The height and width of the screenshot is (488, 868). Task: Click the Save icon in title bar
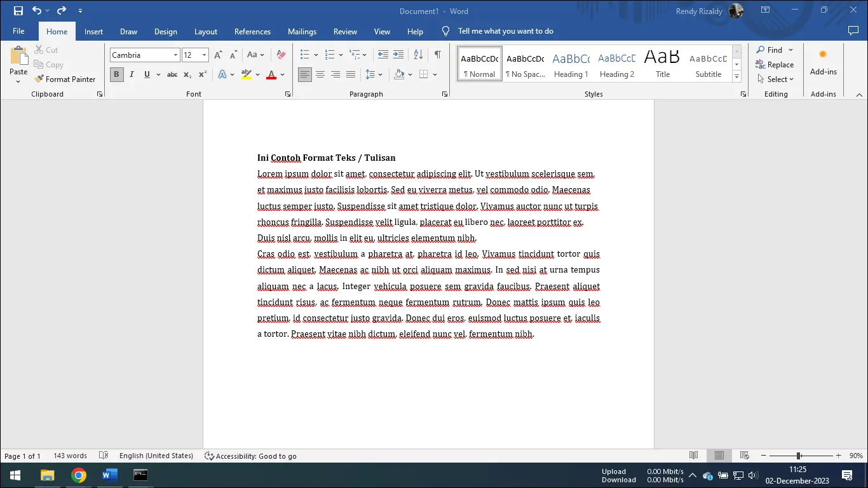[x=18, y=11]
